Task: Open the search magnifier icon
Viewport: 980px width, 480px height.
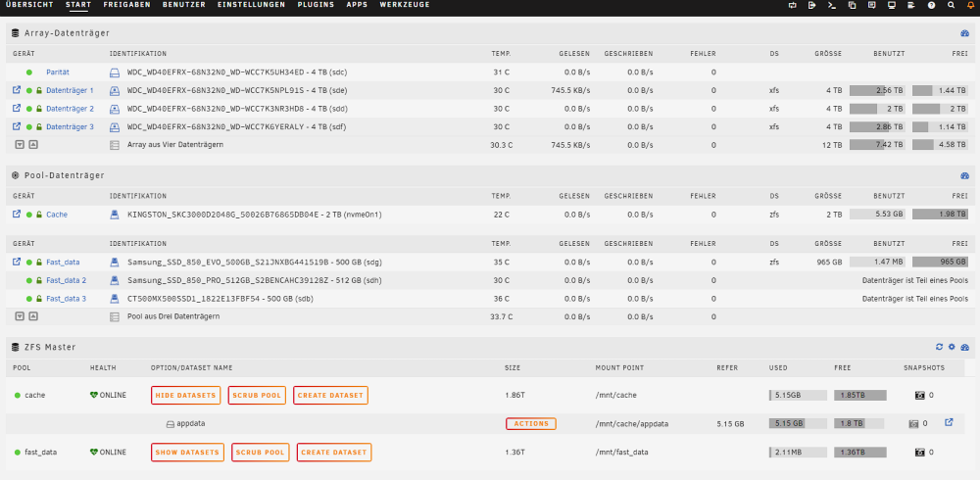Action: [952, 5]
